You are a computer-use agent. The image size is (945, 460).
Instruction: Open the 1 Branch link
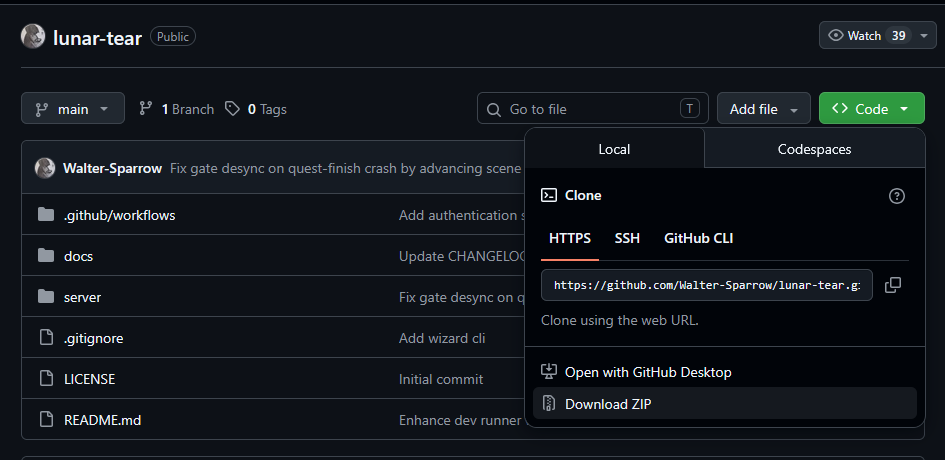point(177,109)
